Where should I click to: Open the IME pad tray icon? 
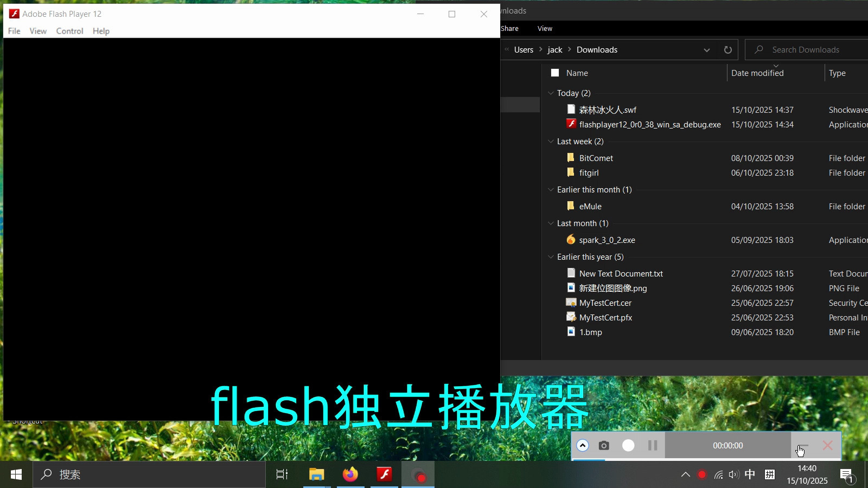point(770,474)
